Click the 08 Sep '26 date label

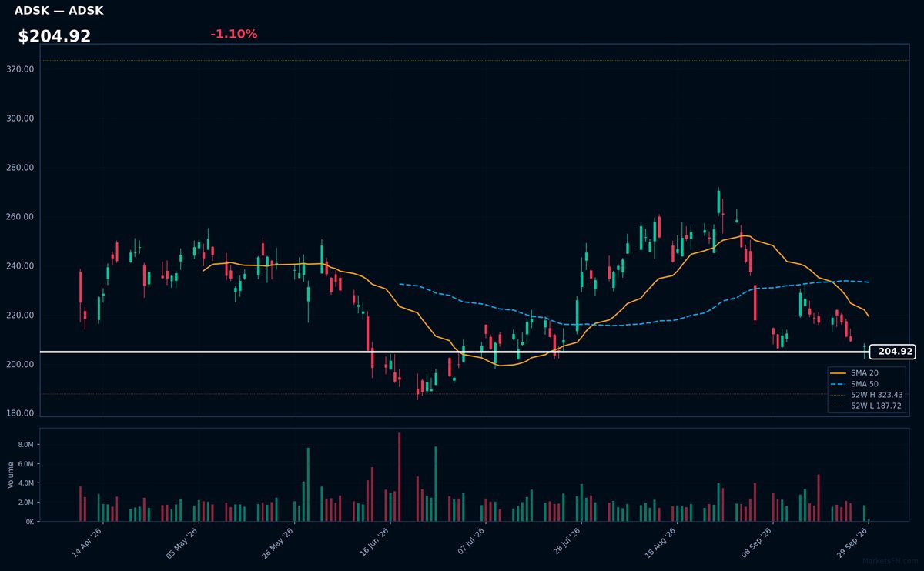pos(757,543)
